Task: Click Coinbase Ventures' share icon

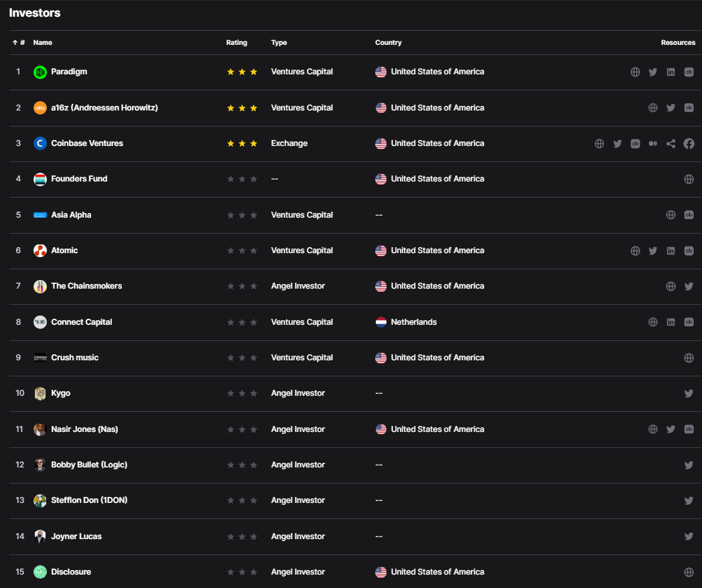Action: 671,143
